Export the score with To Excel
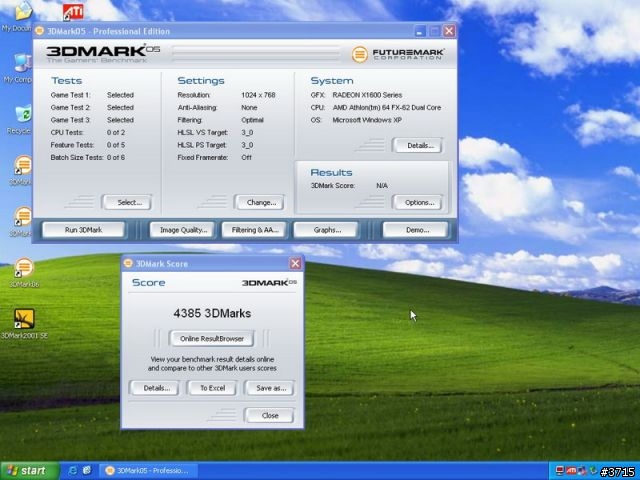The image size is (640, 480). coord(212,388)
